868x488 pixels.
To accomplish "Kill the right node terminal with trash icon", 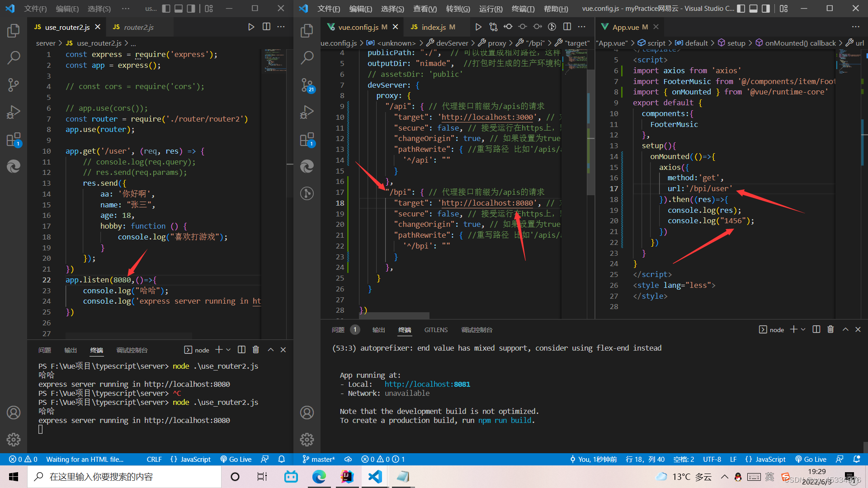I will [x=830, y=329].
